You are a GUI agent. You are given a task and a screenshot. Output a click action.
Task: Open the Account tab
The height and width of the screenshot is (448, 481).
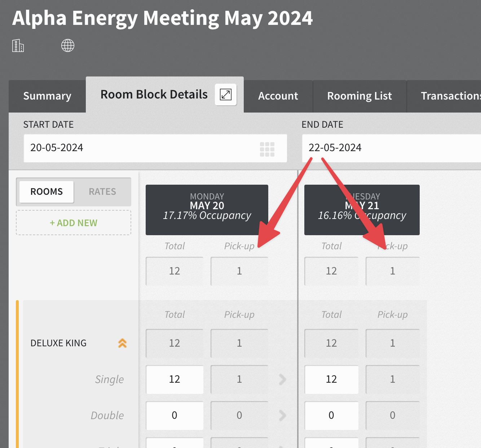tap(278, 96)
